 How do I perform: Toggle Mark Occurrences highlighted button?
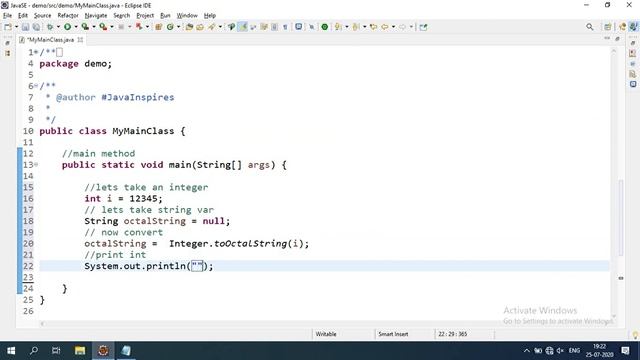click(x=242, y=27)
